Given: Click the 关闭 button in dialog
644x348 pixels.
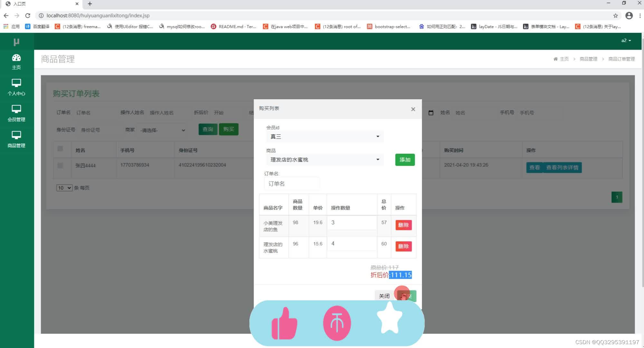Looking at the screenshot, I should click(384, 296).
